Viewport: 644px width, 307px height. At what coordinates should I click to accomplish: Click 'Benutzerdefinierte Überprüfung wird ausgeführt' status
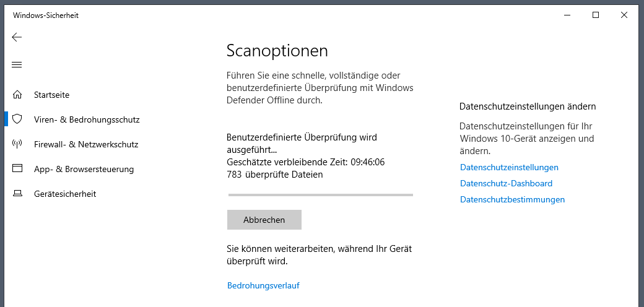302,143
